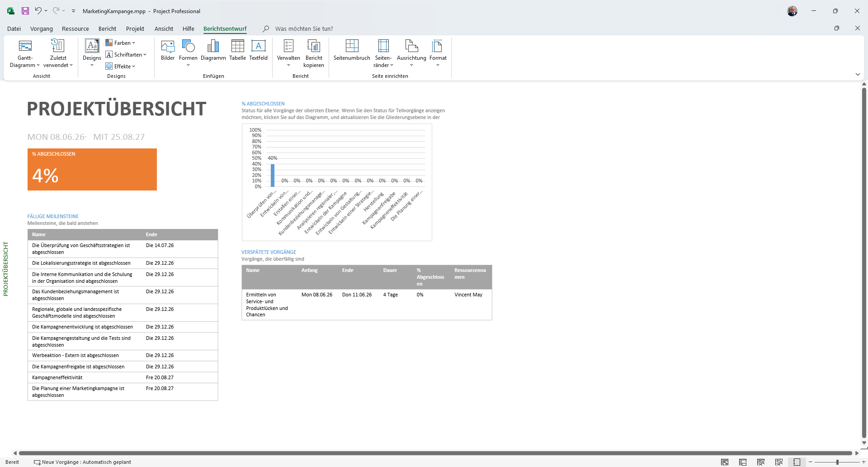Expand the Schriftarten dropdown
The image size is (868, 467).
[126, 54]
